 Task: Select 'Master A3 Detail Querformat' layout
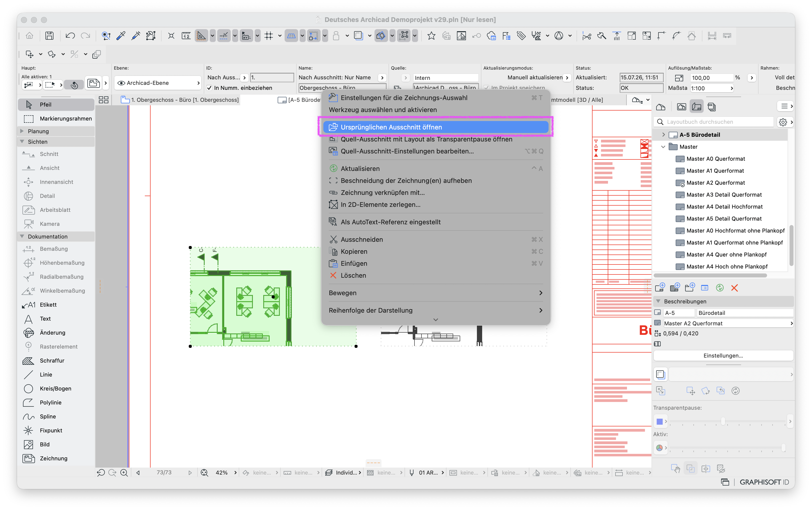click(724, 195)
